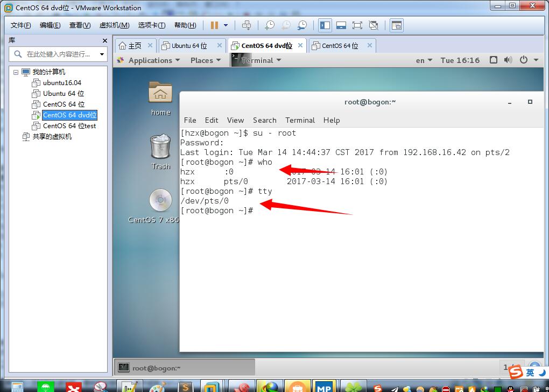Open the terminal File menu
The image size is (549, 392).
click(x=190, y=120)
